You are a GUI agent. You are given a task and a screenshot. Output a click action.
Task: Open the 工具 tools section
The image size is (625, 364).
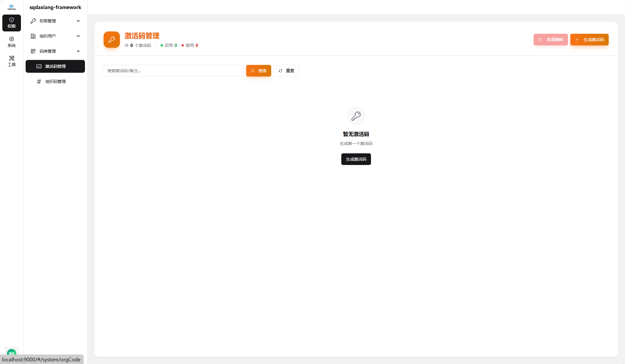[12, 61]
